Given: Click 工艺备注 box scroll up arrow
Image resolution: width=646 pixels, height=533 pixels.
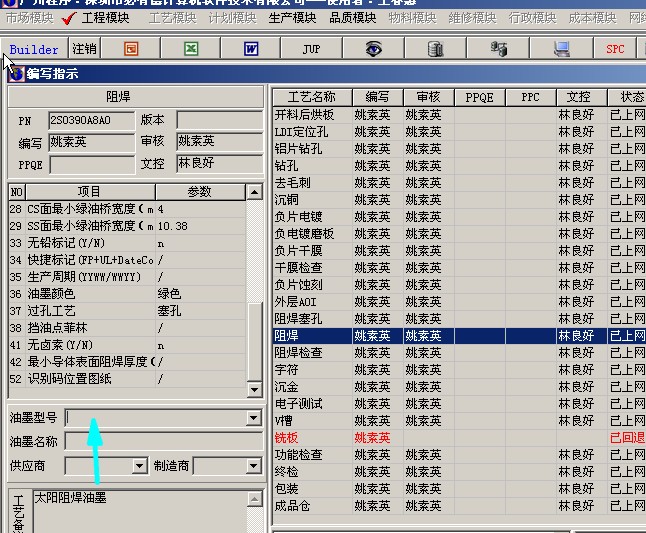Looking at the screenshot, I should tap(255, 499).
